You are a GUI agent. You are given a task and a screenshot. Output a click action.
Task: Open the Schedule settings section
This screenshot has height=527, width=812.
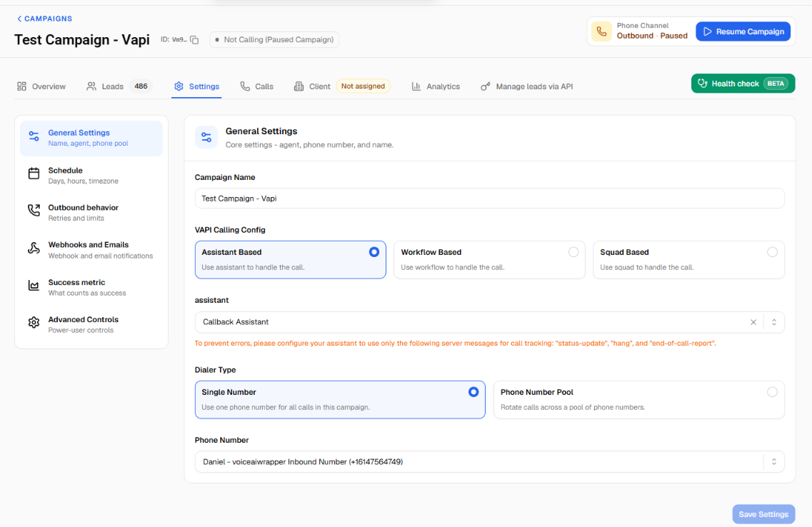pos(91,176)
